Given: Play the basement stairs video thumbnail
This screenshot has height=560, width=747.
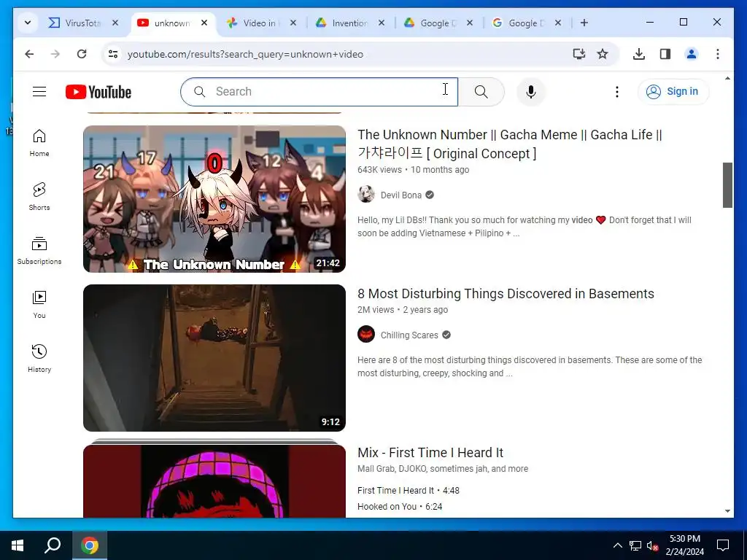Looking at the screenshot, I should point(214,358).
